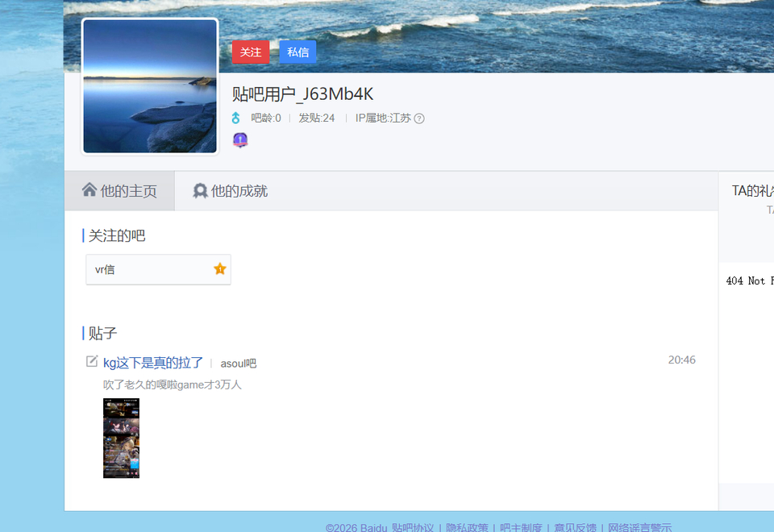Send a message via the blue 私信 button
Viewport: 774px width, 532px height.
(298, 52)
